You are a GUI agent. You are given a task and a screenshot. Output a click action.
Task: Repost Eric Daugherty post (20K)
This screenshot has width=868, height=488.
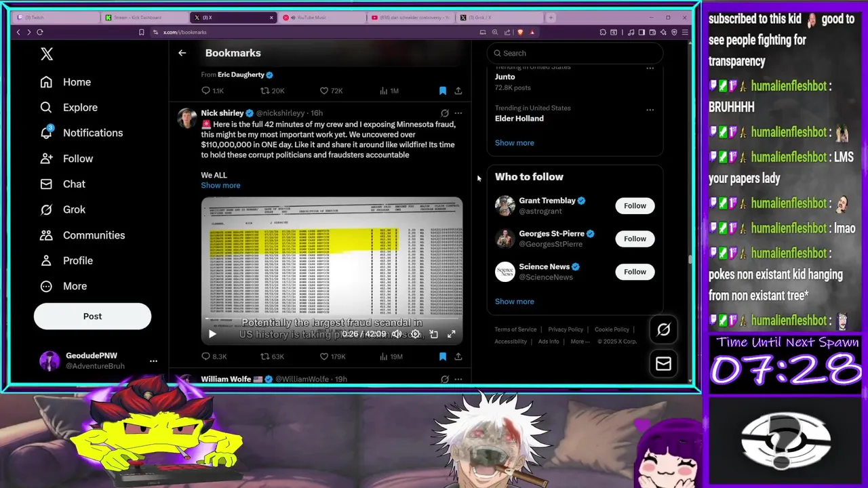click(273, 91)
